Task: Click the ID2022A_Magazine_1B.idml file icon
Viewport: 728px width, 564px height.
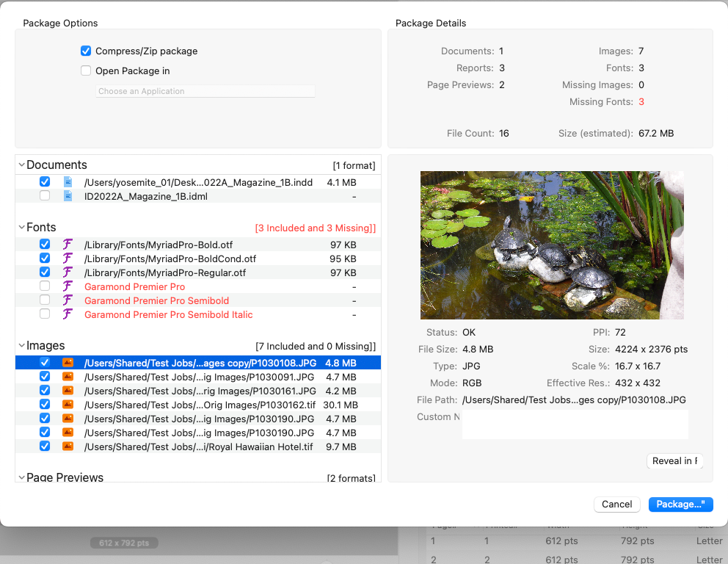Action: tap(68, 196)
